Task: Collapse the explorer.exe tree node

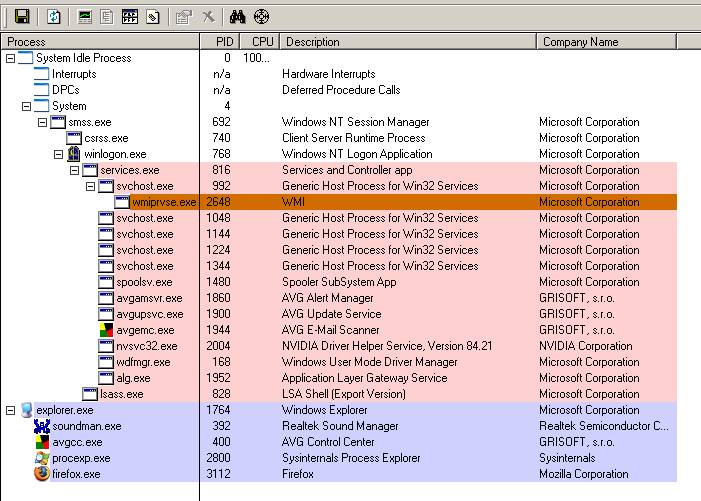Action: click(10, 410)
